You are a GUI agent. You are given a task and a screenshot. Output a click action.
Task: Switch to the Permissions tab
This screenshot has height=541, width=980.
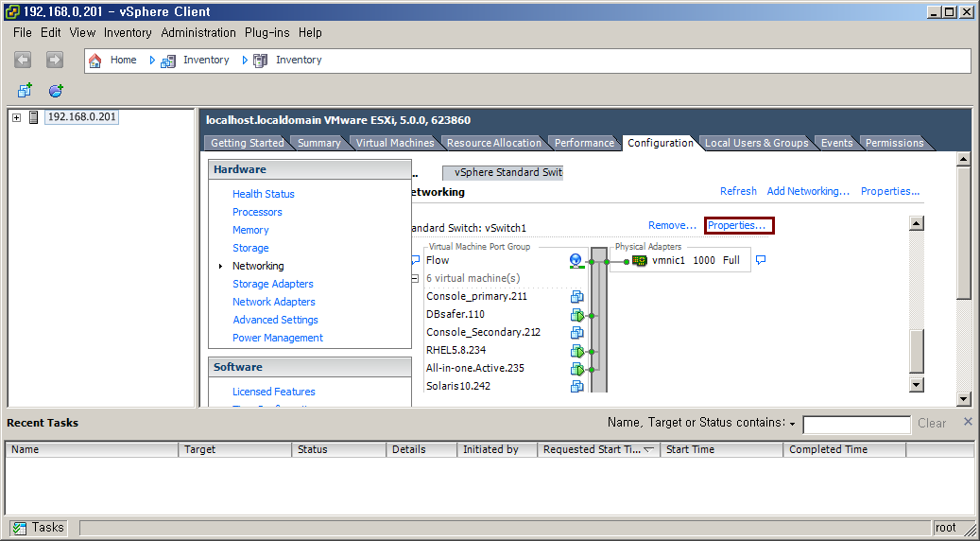pos(894,143)
